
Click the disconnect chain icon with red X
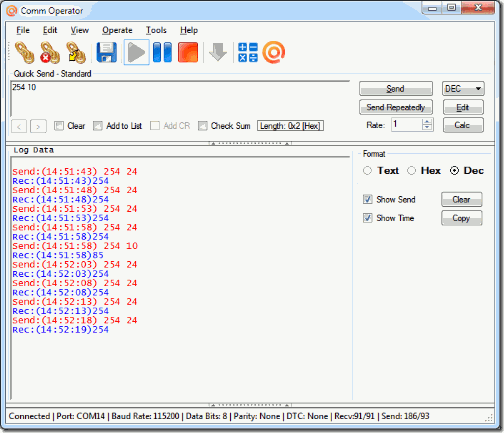(50, 52)
